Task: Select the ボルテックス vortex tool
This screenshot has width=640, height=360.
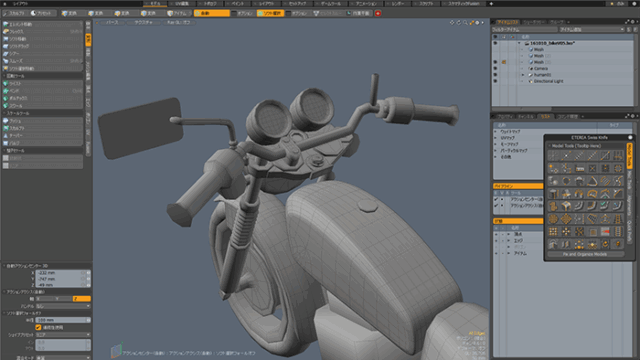Action: 42,98
